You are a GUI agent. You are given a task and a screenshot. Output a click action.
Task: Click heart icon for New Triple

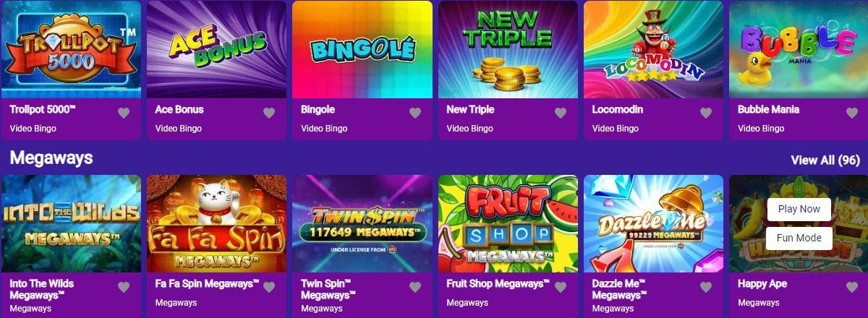pyautogui.click(x=561, y=113)
